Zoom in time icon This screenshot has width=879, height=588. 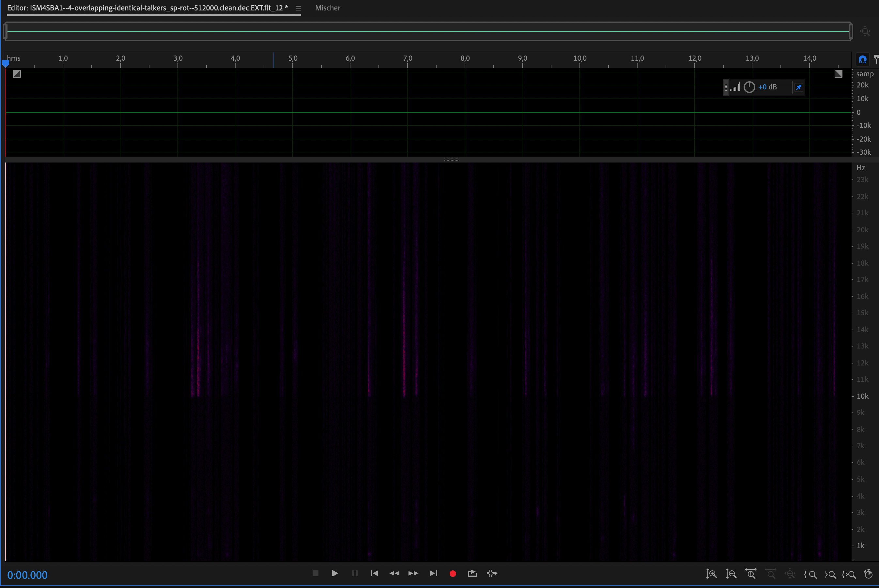coord(751,574)
